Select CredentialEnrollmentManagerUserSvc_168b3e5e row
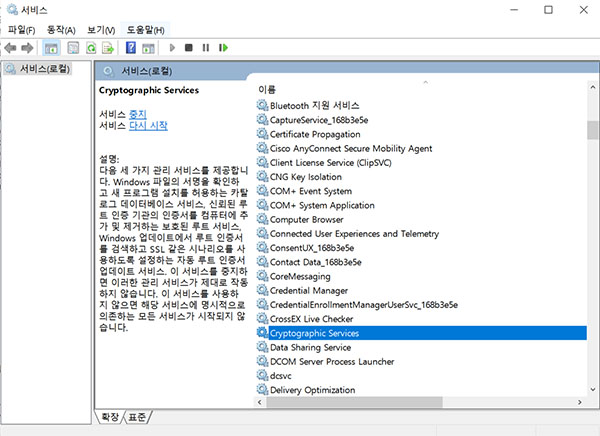Image resolution: width=600 pixels, height=436 pixels. coord(364,305)
